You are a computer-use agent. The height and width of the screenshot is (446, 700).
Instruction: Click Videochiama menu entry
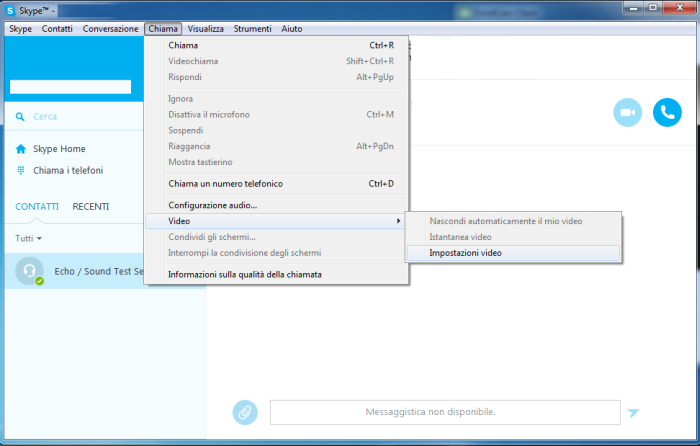pyautogui.click(x=277, y=61)
